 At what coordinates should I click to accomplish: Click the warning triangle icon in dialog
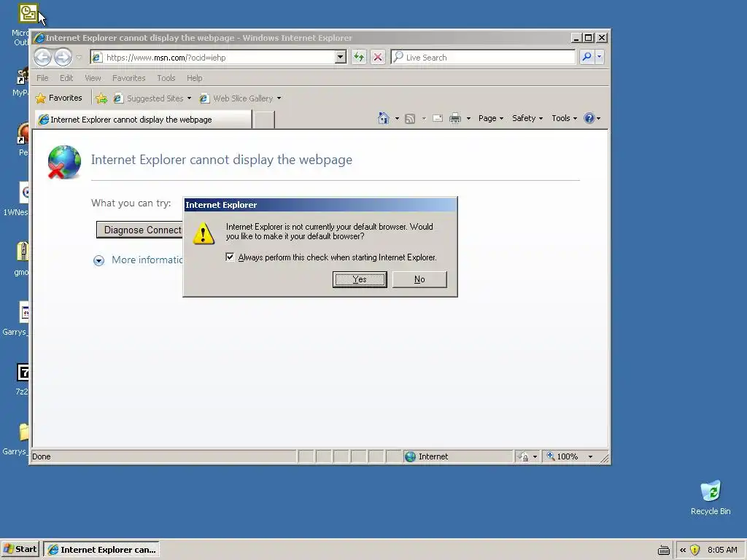pos(204,233)
